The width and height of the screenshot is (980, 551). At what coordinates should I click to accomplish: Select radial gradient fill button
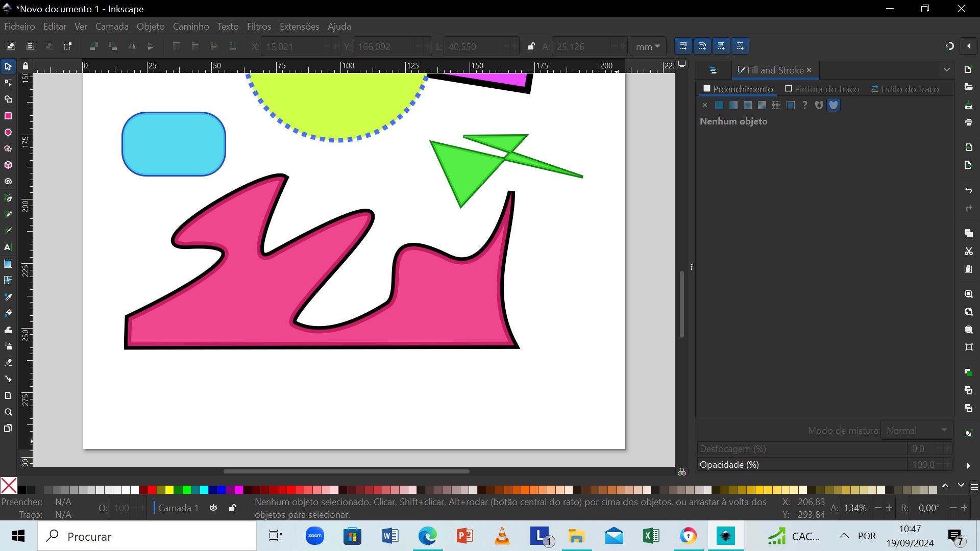click(748, 105)
